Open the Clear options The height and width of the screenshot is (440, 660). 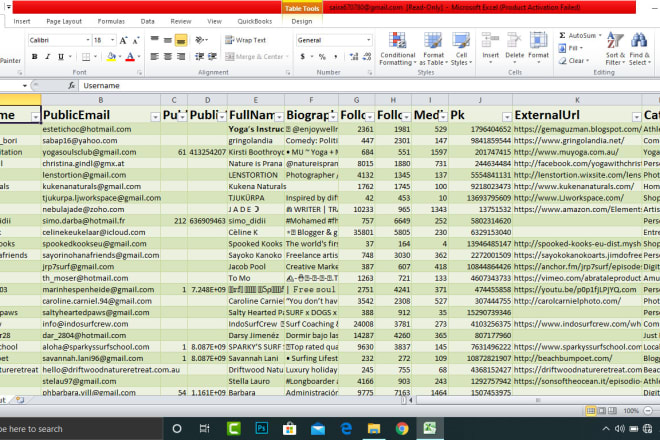pyautogui.click(x=574, y=61)
